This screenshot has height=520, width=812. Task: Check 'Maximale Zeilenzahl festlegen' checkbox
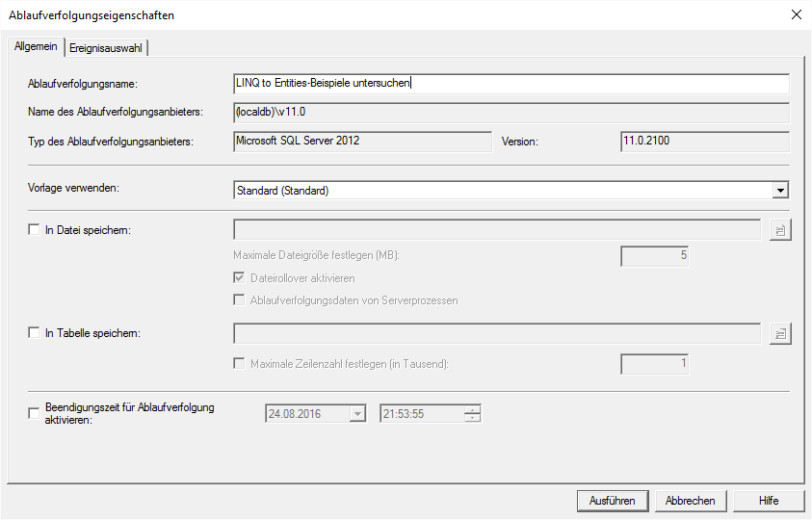tap(240, 364)
